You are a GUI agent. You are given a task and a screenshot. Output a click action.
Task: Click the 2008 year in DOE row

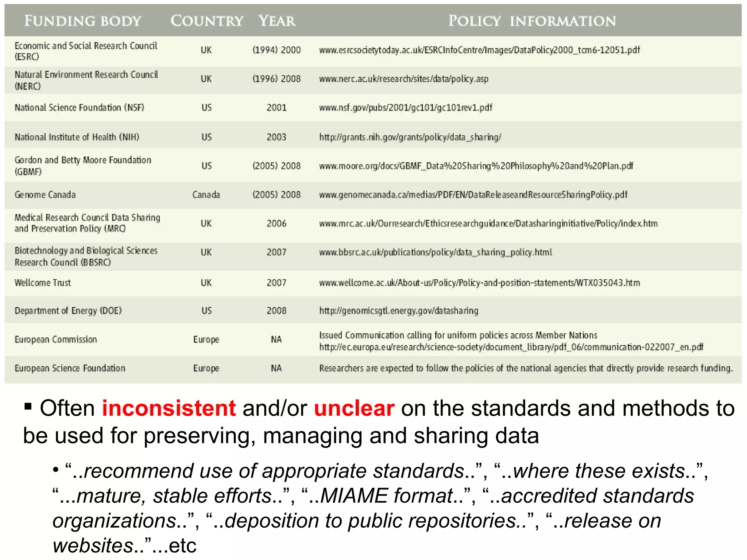tap(276, 311)
